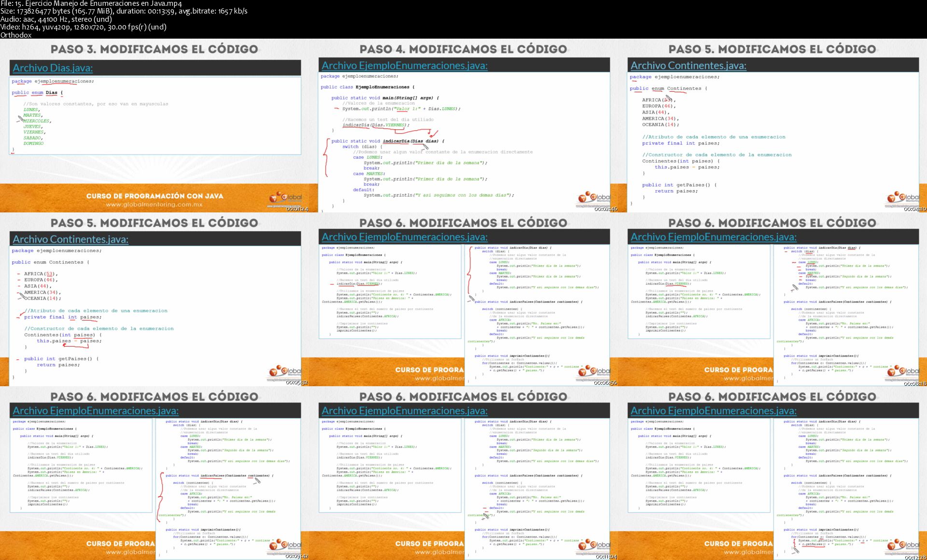The height and width of the screenshot is (560, 927).
Task: Click the 'Size: 173826477 bytes' info line
Action: click(x=124, y=12)
